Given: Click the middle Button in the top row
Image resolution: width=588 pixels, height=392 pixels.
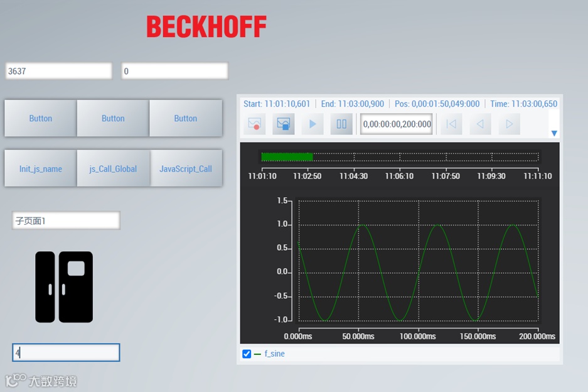Looking at the screenshot, I should pyautogui.click(x=113, y=118).
